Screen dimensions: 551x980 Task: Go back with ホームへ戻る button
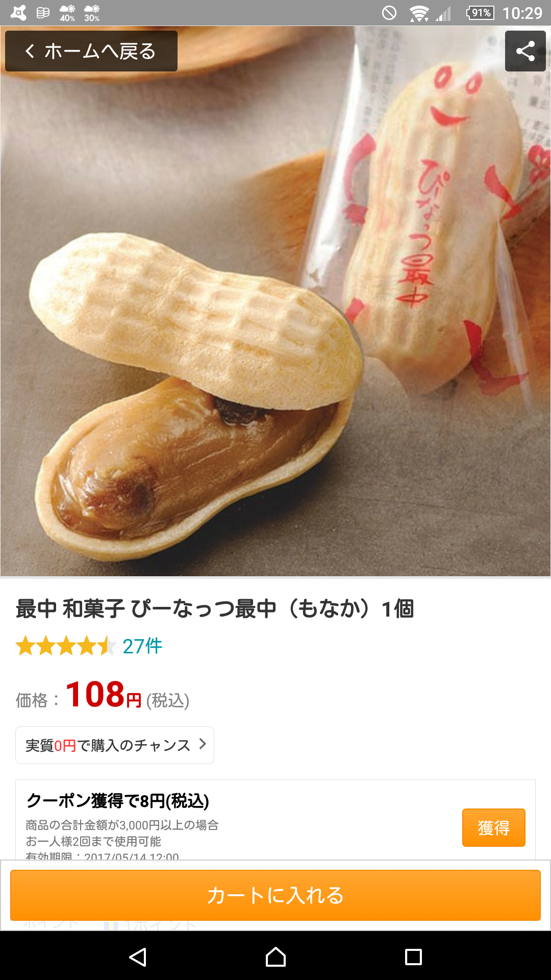pos(91,51)
